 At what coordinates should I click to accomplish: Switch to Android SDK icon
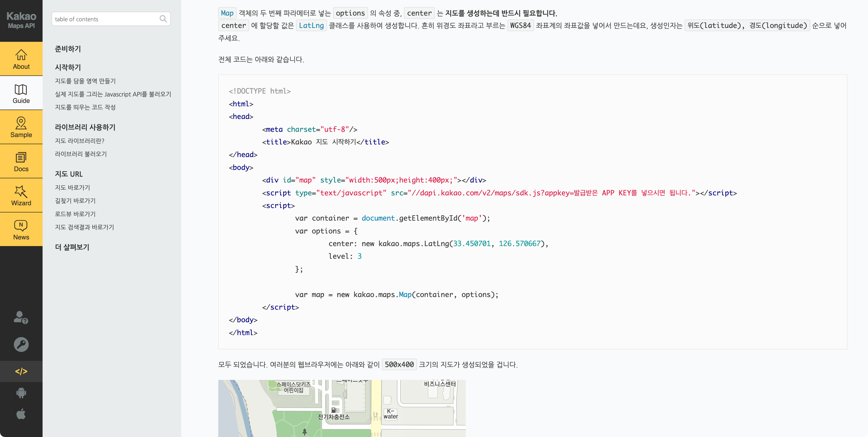[x=21, y=392]
